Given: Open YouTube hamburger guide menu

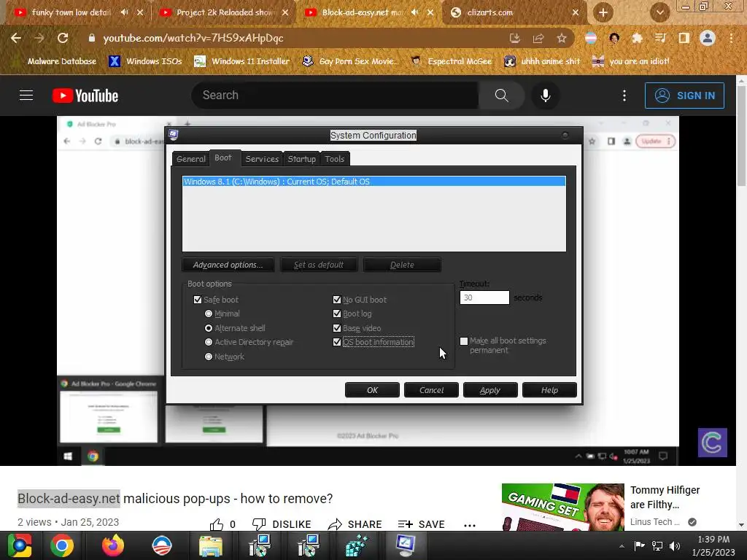Looking at the screenshot, I should click(x=26, y=96).
